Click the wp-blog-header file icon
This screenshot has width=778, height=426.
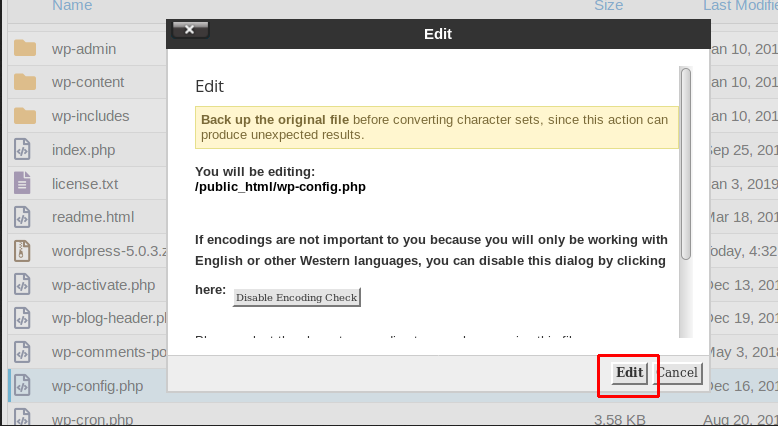22,318
